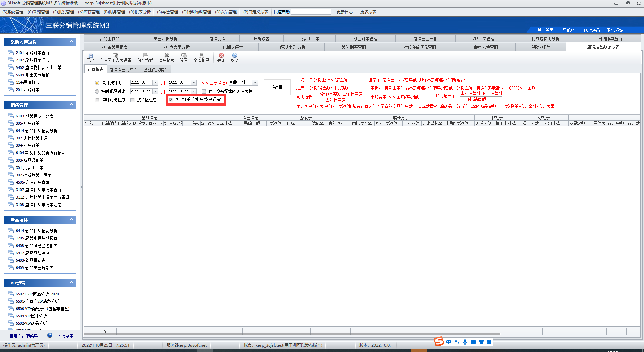Viewport: 644px width, 352px height.
Task: Click 更新日志 in menu bar
Action: 345,12
